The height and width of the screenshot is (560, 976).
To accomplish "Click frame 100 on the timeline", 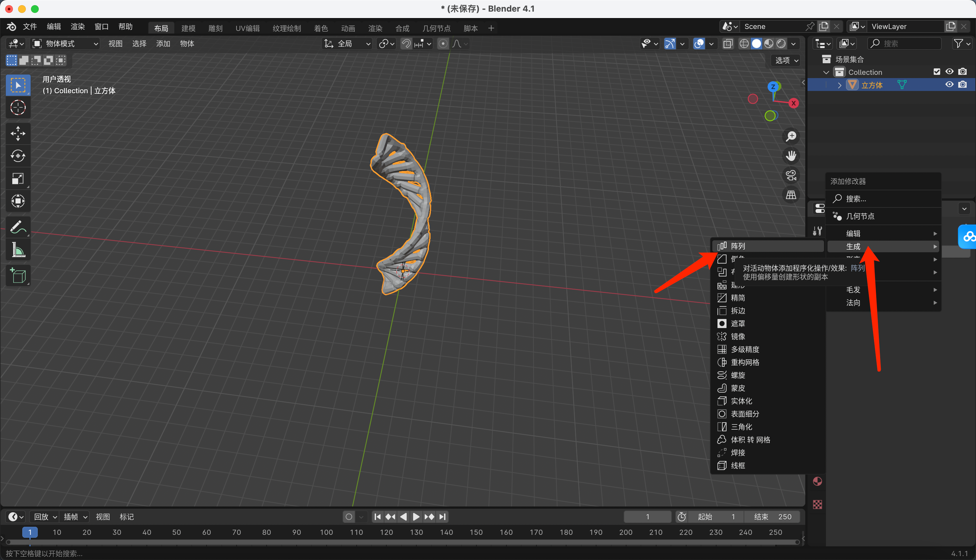I will (326, 532).
